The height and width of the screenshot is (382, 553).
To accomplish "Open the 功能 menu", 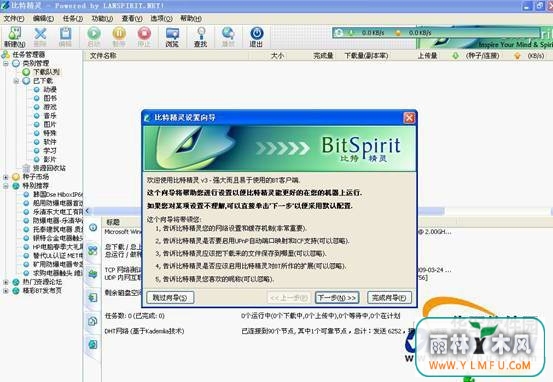I will [102, 18].
